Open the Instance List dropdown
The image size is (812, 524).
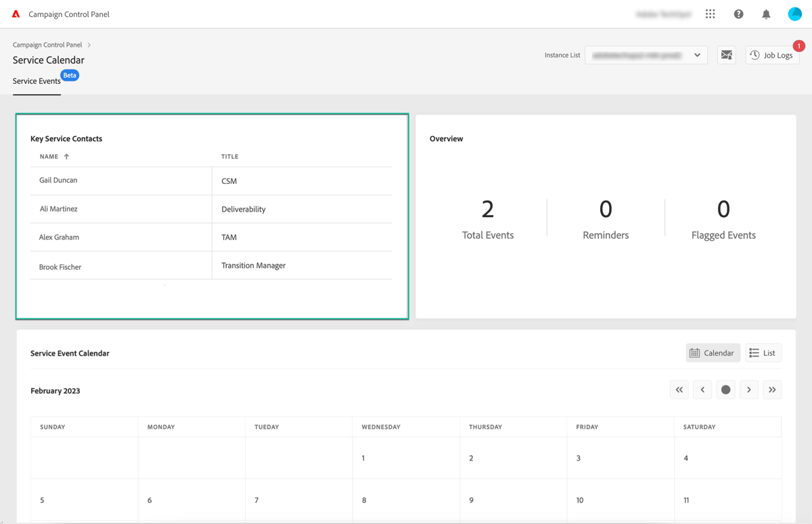pyautogui.click(x=646, y=55)
